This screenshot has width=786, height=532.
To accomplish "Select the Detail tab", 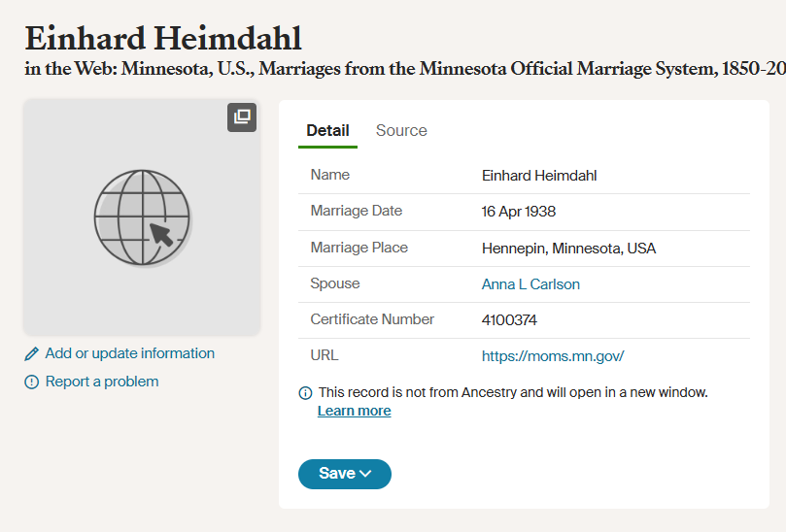I will click(x=327, y=131).
